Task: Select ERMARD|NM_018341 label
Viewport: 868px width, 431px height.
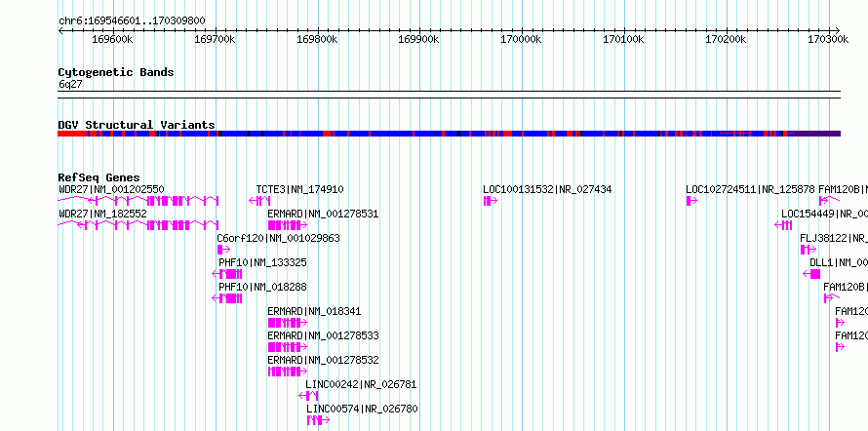Action: (x=314, y=311)
